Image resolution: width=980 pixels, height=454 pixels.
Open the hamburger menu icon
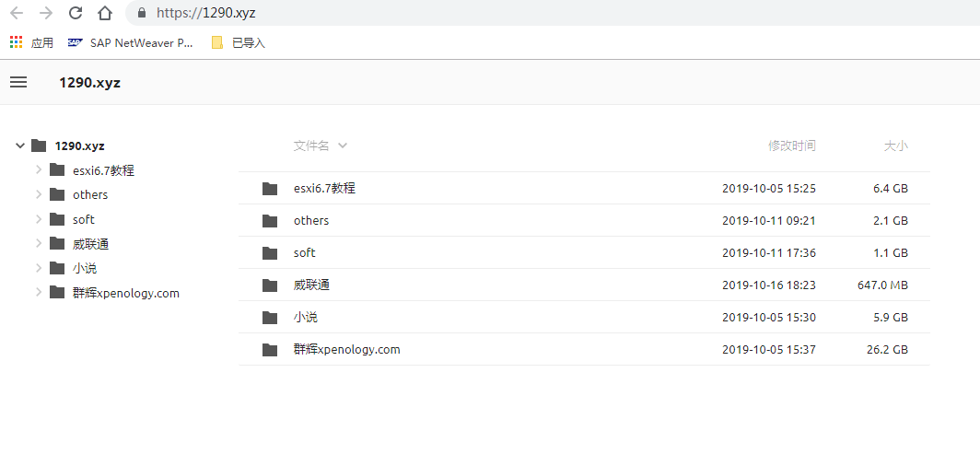click(x=18, y=82)
